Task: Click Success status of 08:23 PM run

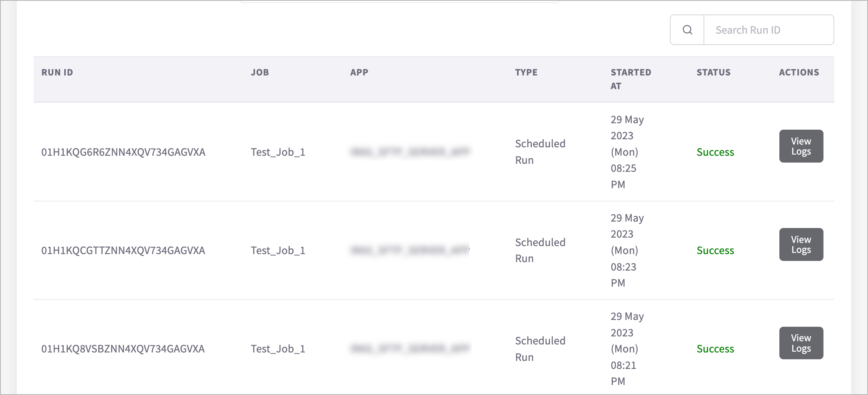Action: [715, 250]
